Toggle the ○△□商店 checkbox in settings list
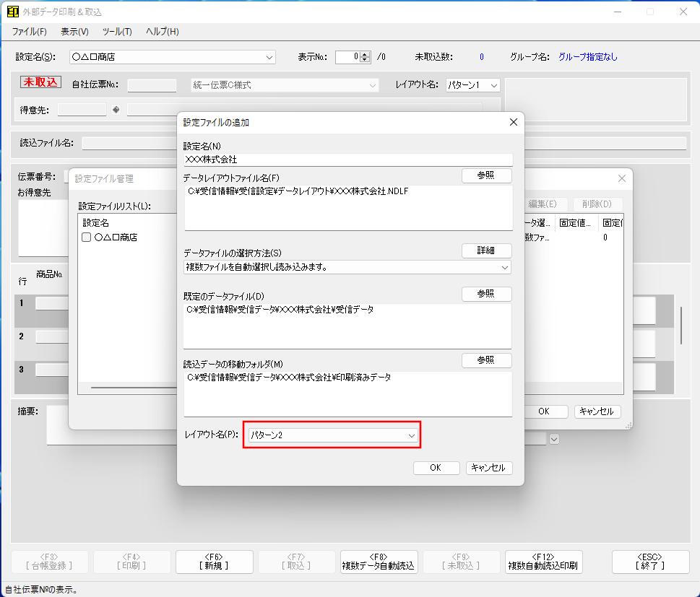This screenshot has height=597, width=700. tap(87, 237)
